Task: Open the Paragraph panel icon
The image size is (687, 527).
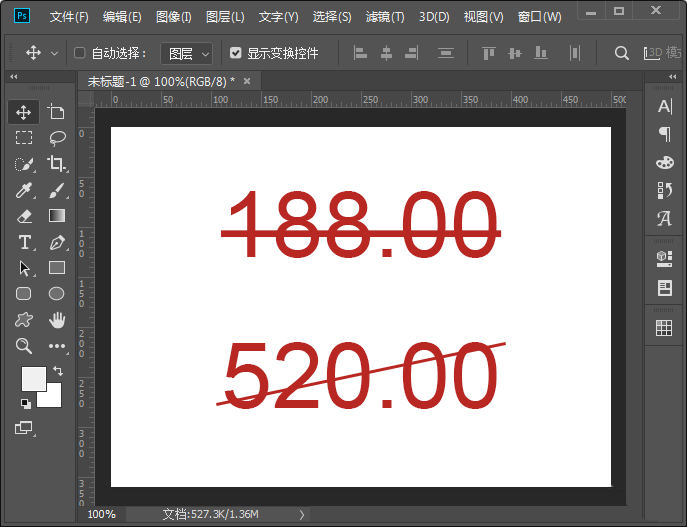Action: tap(665, 134)
